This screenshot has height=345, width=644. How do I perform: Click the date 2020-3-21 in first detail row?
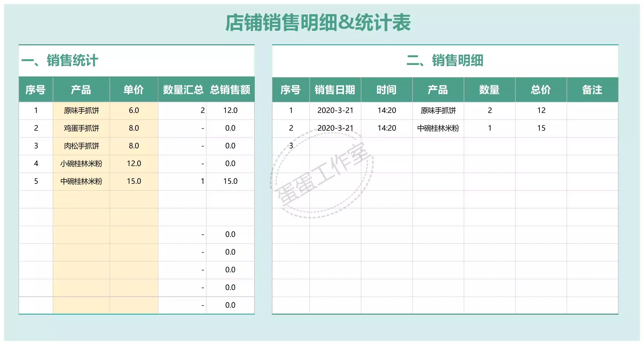coord(336,110)
